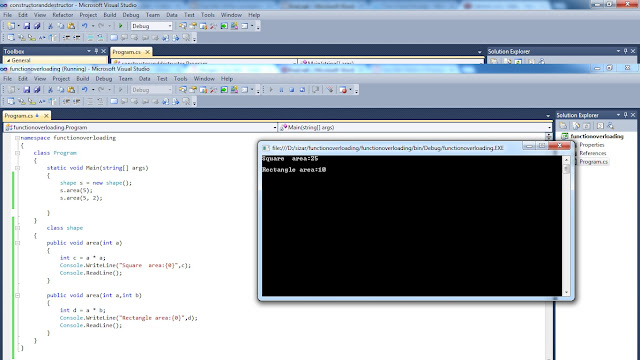Screen dimensions: 640x360
Task: Click console window scrollbar up arrow
Action: point(566,160)
